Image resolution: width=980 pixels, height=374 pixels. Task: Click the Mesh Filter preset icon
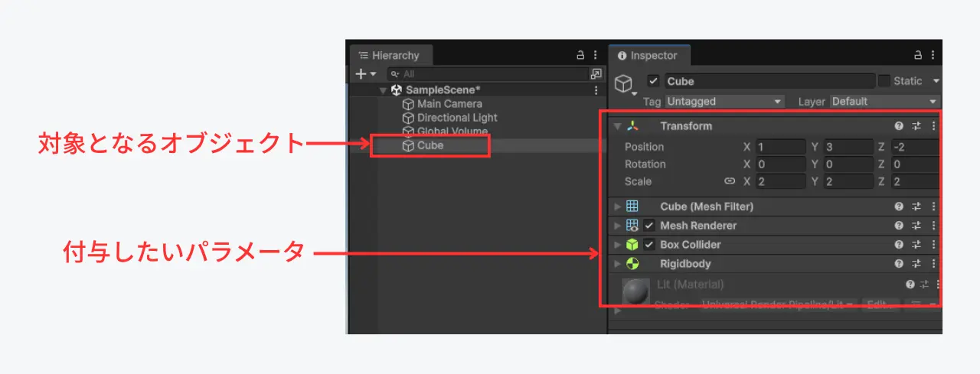pos(916,207)
